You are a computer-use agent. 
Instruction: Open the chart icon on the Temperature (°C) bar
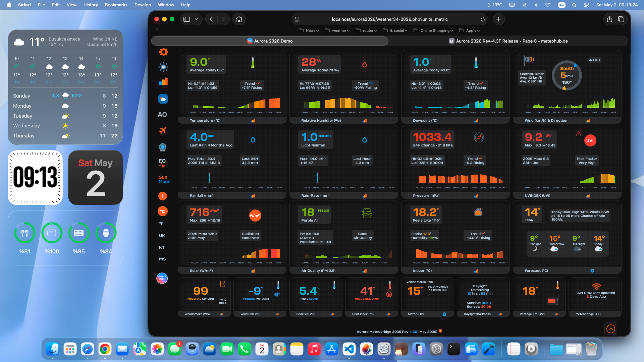pos(253,121)
